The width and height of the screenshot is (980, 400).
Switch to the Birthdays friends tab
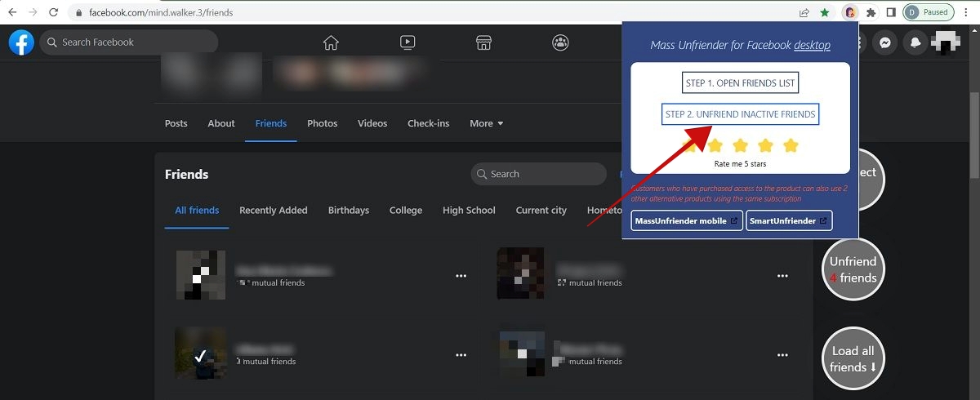point(349,210)
